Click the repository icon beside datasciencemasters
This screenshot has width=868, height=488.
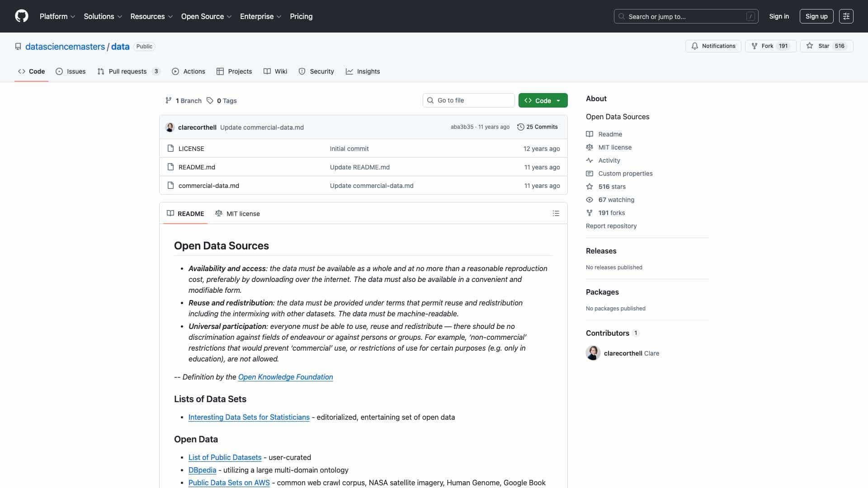(18, 47)
